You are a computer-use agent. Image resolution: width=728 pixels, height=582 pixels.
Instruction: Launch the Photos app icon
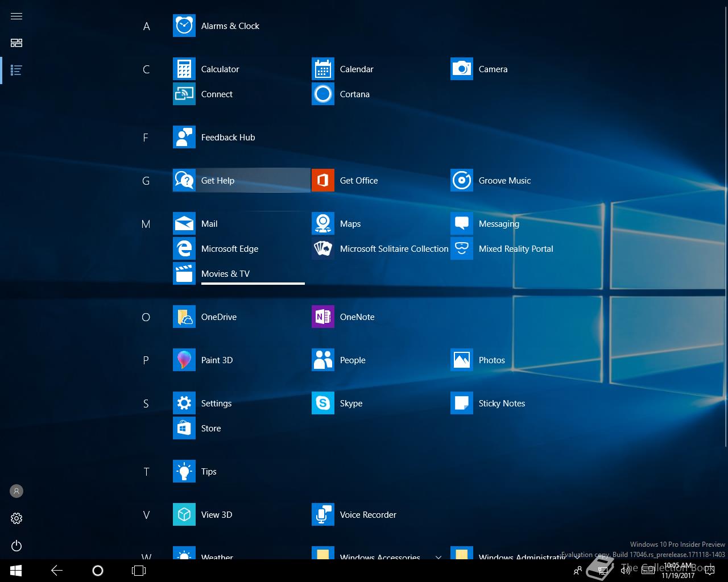click(462, 360)
